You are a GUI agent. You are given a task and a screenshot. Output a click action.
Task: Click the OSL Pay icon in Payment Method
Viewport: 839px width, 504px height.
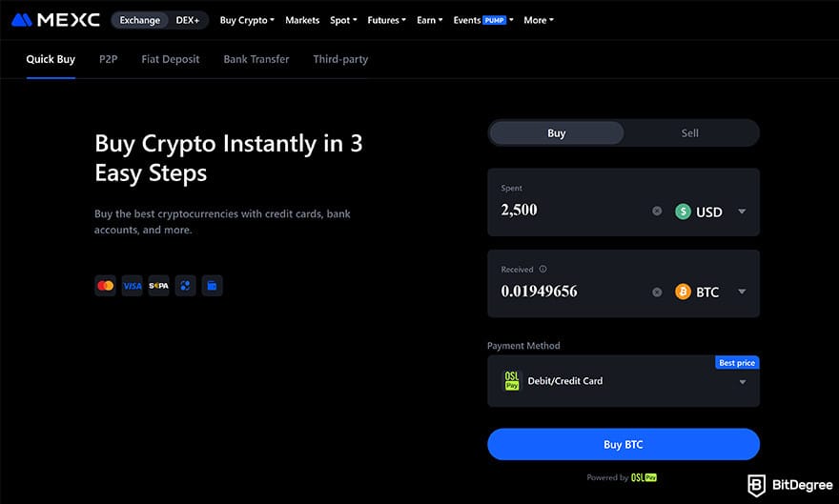click(512, 380)
